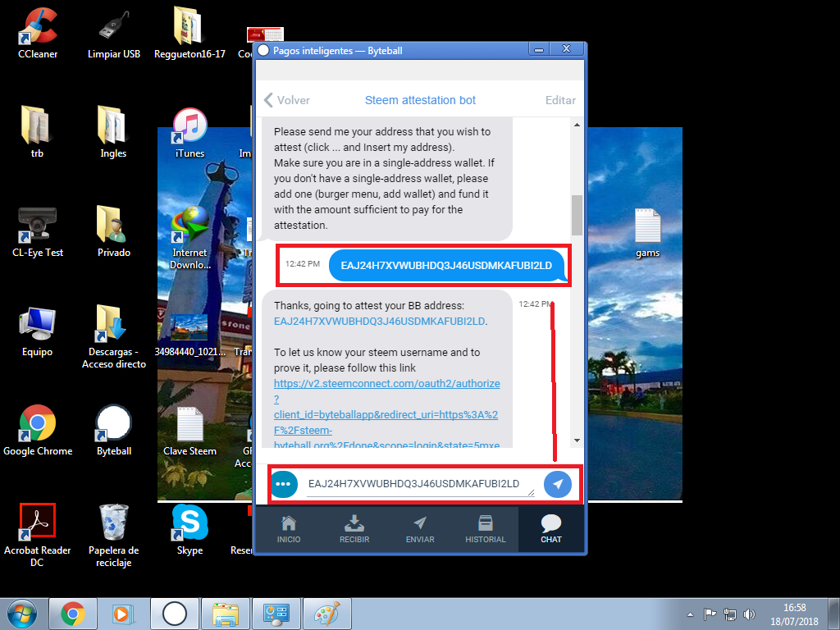The image size is (840, 630).
Task: Switch to the RECIBIR tab
Action: tap(354, 529)
